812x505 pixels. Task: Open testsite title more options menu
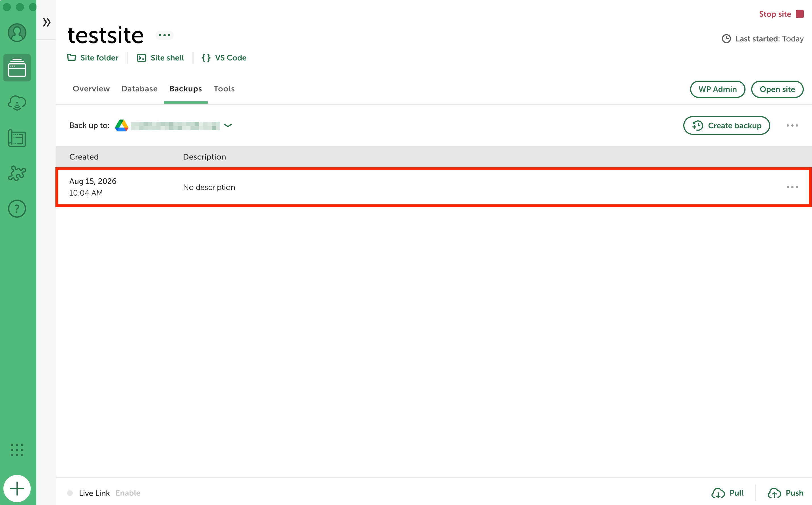(x=165, y=35)
